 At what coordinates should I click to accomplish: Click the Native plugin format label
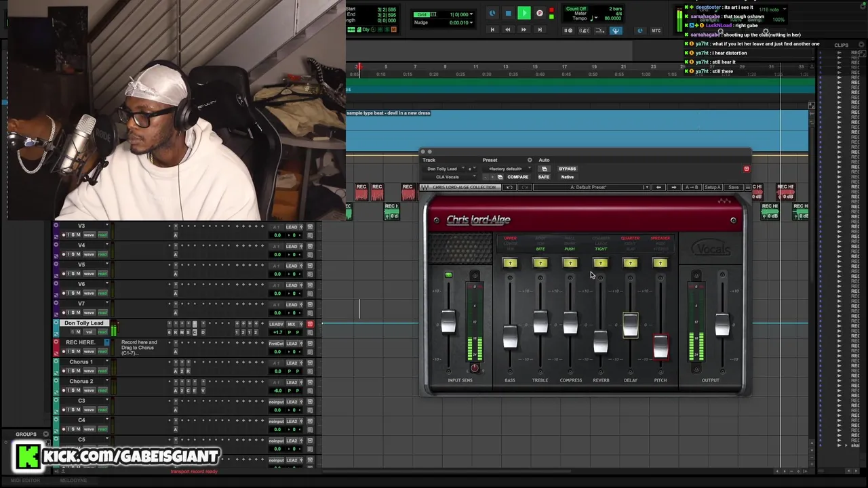tap(568, 177)
